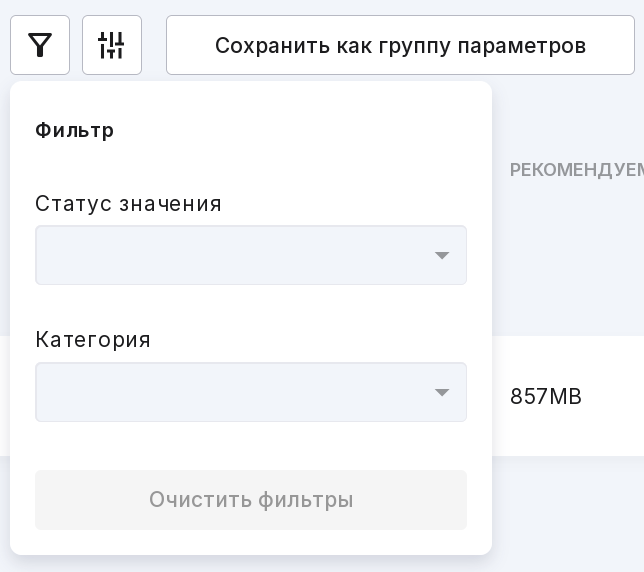The image size is (644, 572).
Task: Expand the category combo box
Action: (251, 392)
